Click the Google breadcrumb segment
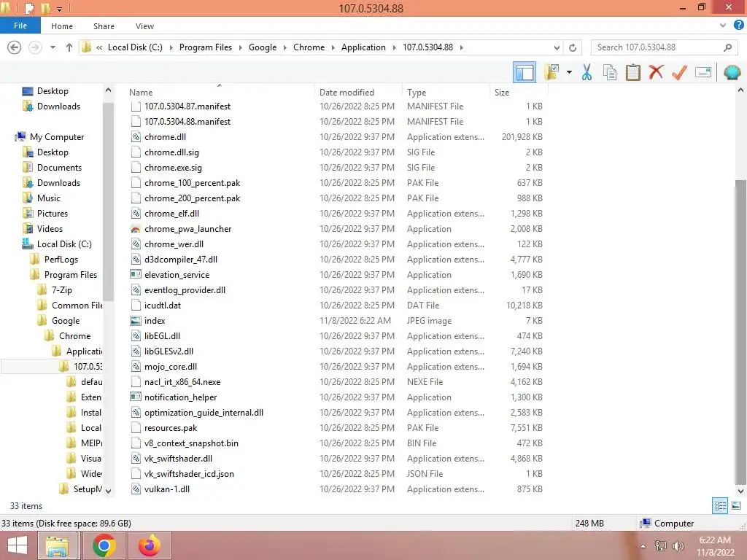 coord(263,47)
